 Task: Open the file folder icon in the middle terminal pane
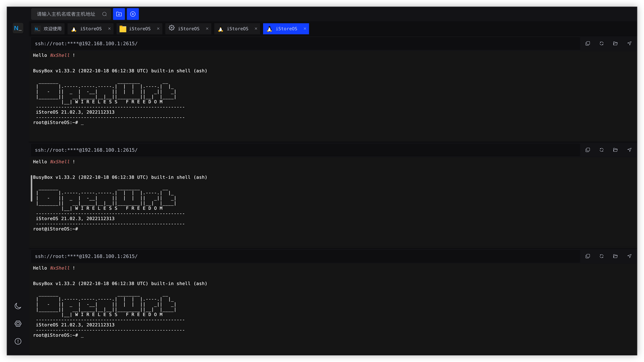coord(615,150)
